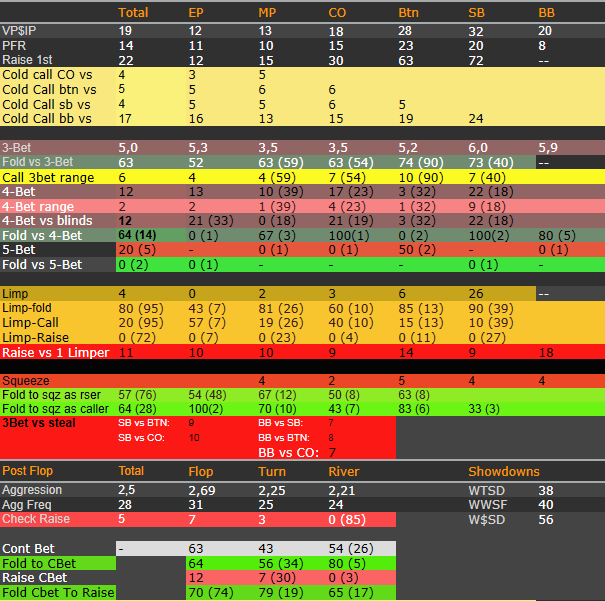
Task: Select the 3Bet vs steal label
Action: (39, 423)
